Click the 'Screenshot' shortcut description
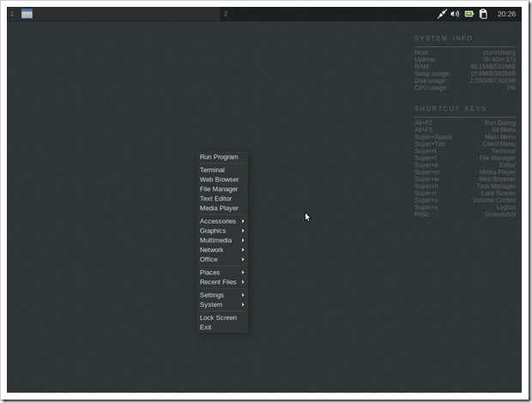532x403 pixels. [x=499, y=214]
